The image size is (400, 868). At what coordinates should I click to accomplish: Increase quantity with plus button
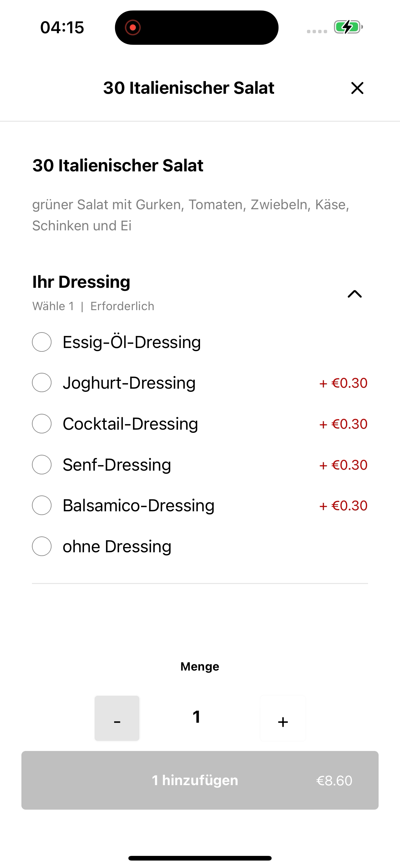(283, 718)
